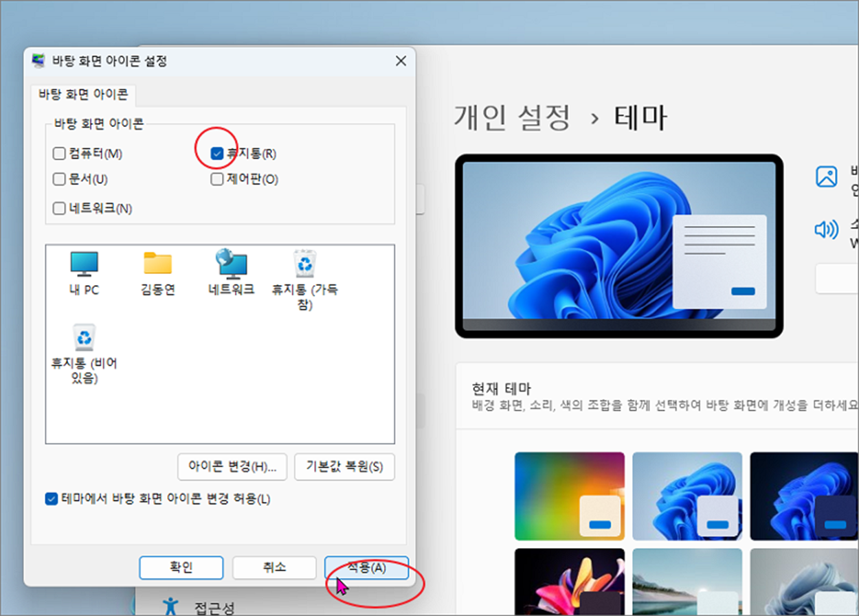
Task: Select the dark blue bloom theme thumbnail
Action: coord(804,496)
